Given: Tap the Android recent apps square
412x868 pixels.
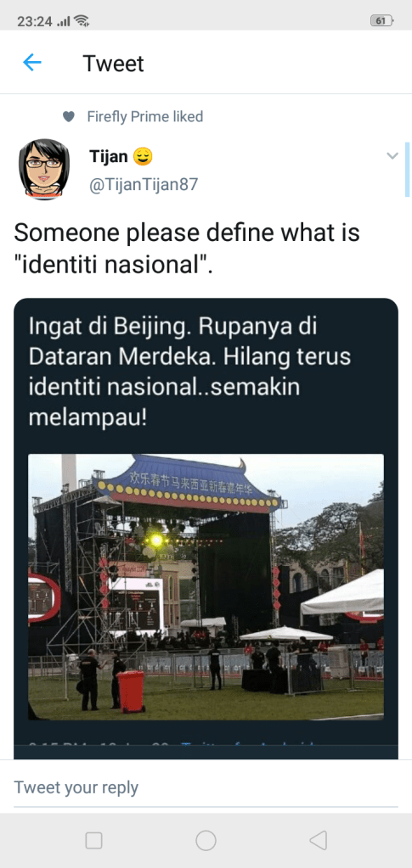Looking at the screenshot, I should tap(93, 840).
